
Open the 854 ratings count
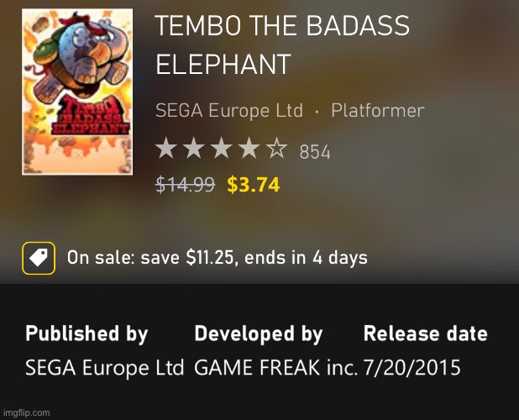click(x=315, y=152)
